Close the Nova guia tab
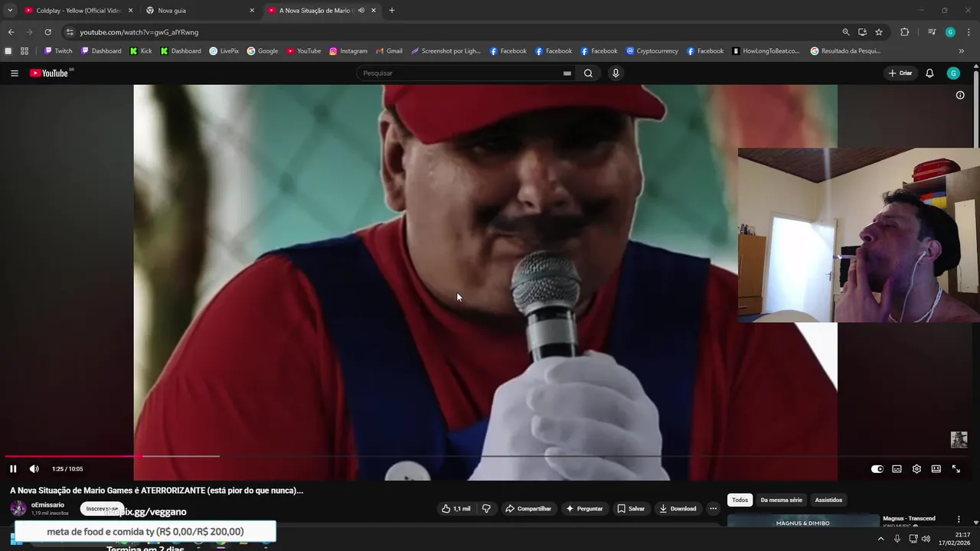 click(252, 11)
